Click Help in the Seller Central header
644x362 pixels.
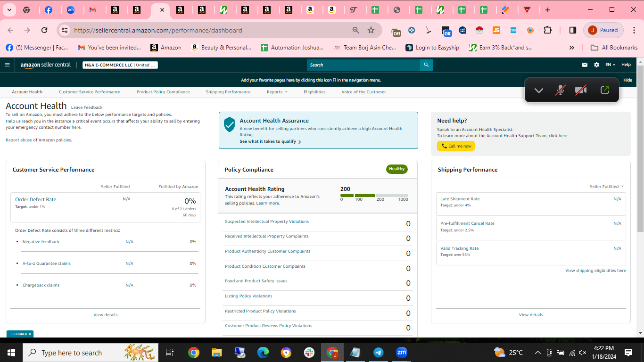pos(626,65)
